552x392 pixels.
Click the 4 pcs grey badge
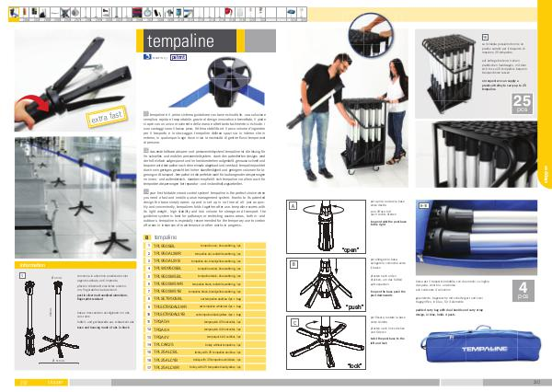coord(523,291)
